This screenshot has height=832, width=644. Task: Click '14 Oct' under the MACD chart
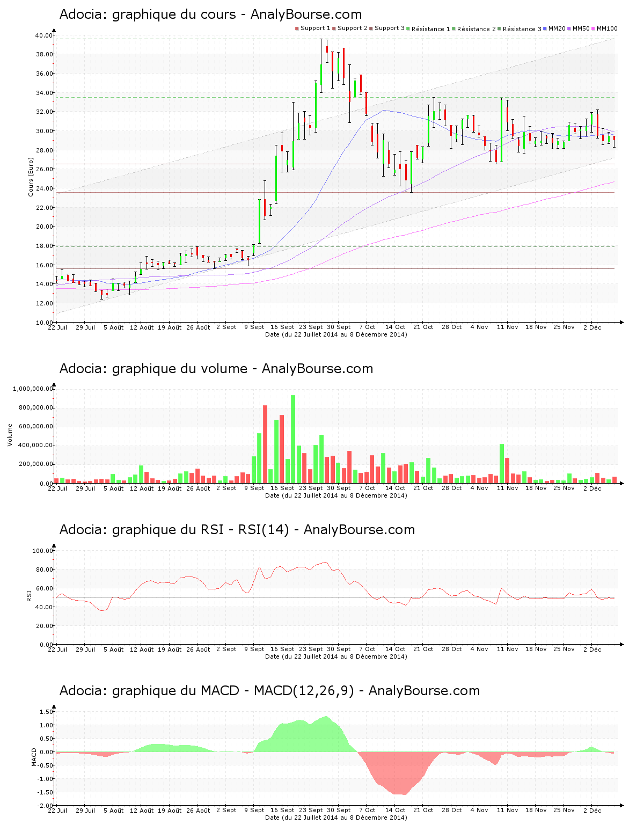pos(396,810)
